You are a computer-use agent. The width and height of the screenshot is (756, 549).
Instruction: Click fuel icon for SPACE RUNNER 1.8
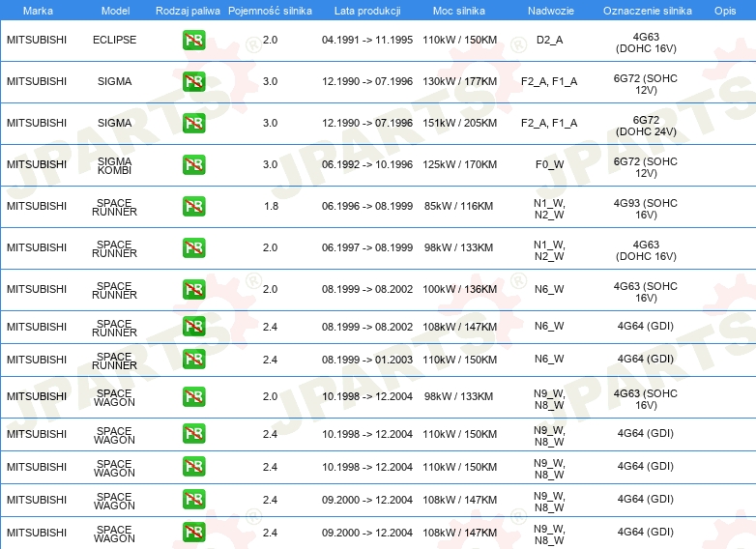(193, 206)
